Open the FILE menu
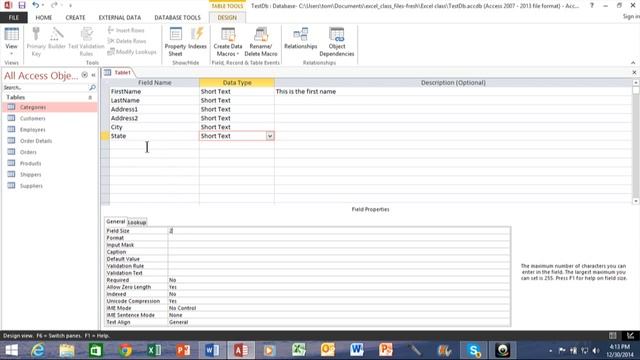640x360 pixels. [x=14, y=18]
